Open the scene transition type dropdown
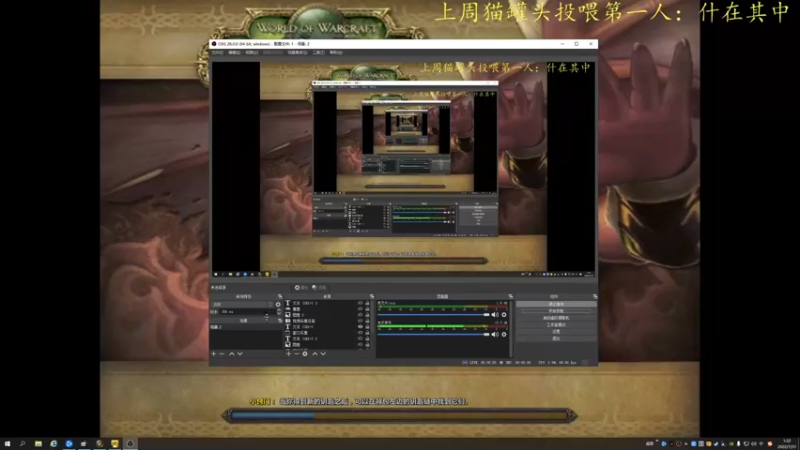The width and height of the screenshot is (800, 450). coord(242,304)
